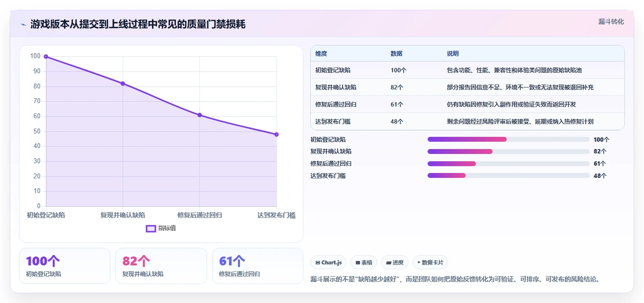Select the Chart.js tag chip

(328, 262)
